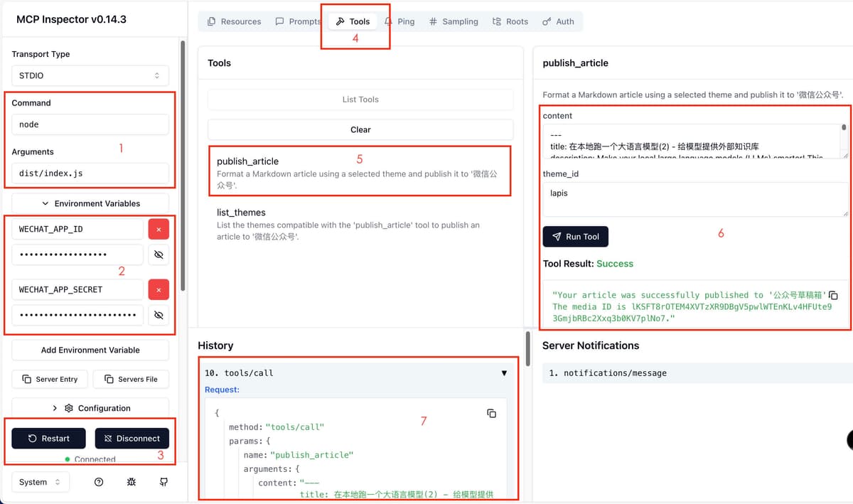
Task: Open the Ping tab
Action: pyautogui.click(x=399, y=21)
